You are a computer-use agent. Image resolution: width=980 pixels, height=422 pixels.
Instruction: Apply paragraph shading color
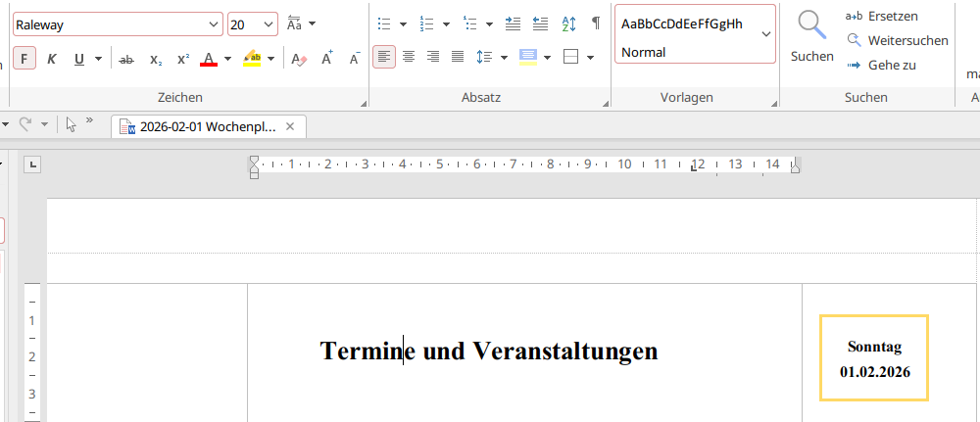click(528, 58)
